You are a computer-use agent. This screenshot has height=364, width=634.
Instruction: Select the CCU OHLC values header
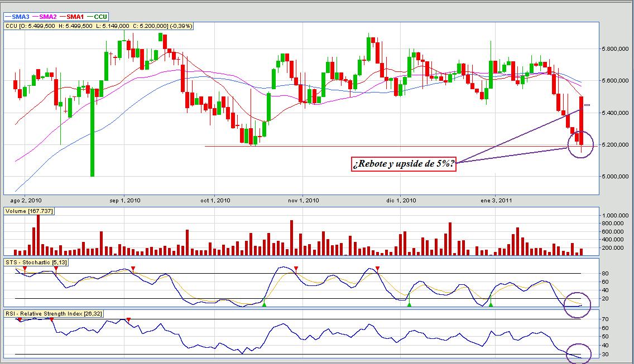click(99, 26)
